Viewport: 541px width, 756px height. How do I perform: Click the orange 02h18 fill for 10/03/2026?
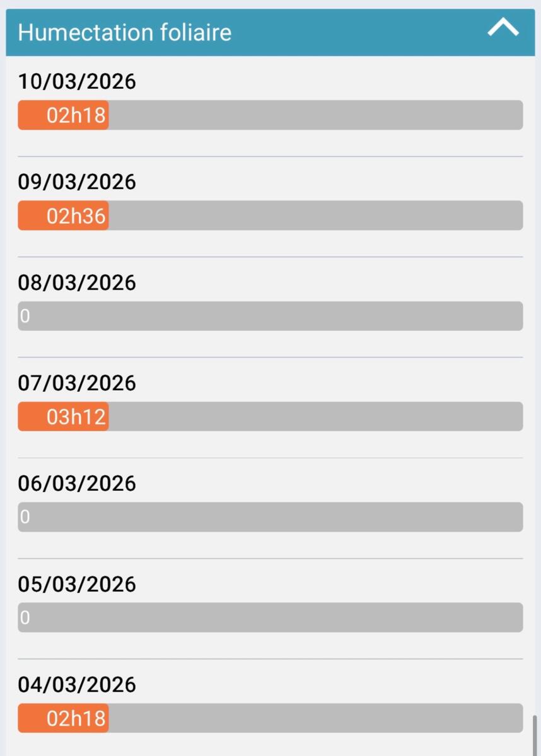(63, 115)
